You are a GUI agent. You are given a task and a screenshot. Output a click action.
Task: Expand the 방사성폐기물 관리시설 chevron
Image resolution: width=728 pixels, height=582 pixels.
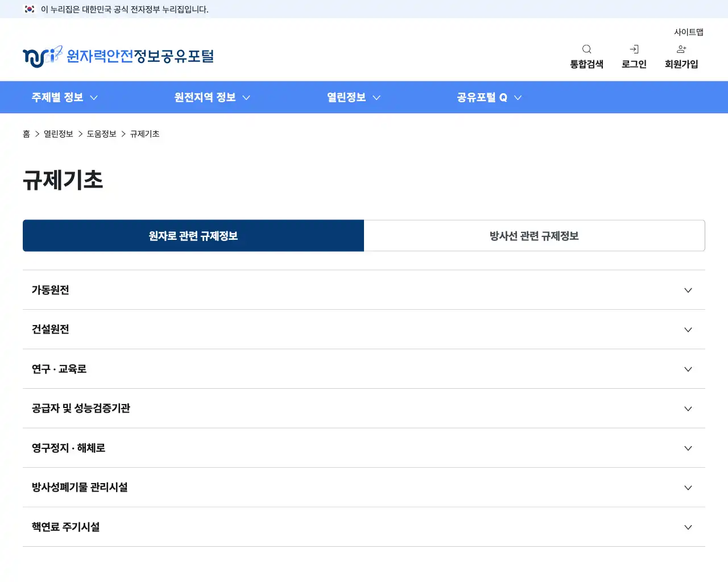click(x=688, y=488)
